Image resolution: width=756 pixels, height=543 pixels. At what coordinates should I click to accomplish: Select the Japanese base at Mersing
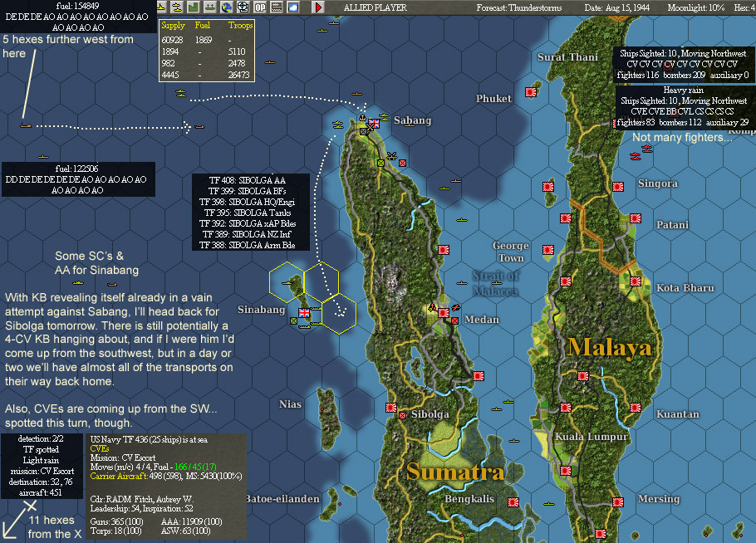618,502
